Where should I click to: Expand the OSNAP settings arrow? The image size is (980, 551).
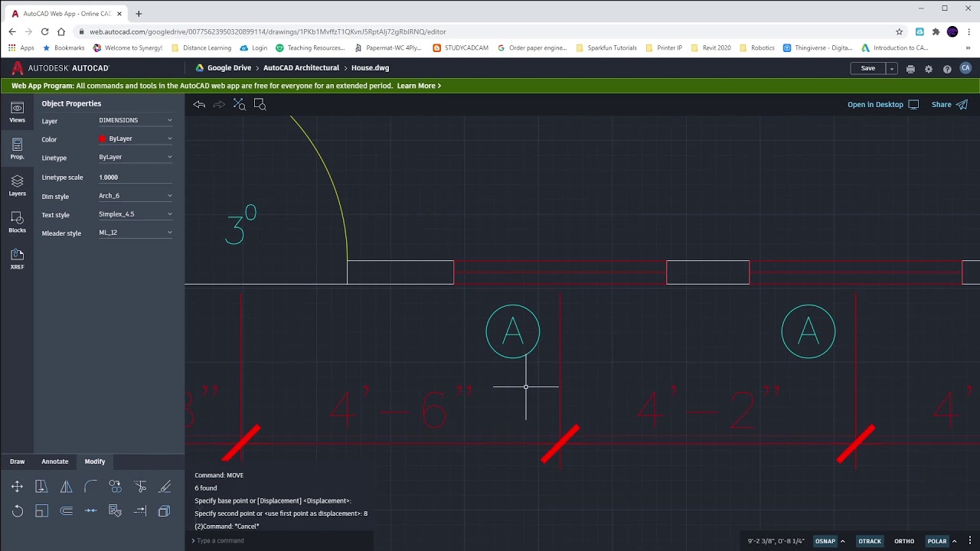pyautogui.click(x=843, y=541)
